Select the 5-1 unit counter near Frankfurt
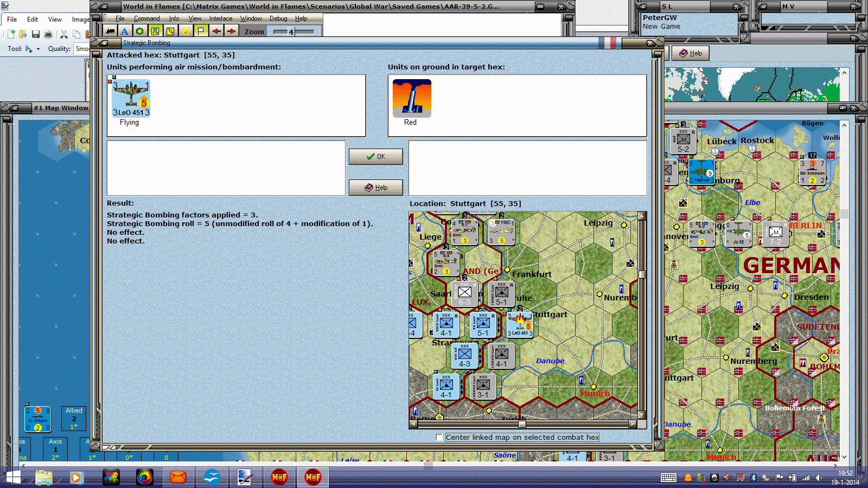The image size is (868, 488). (502, 294)
